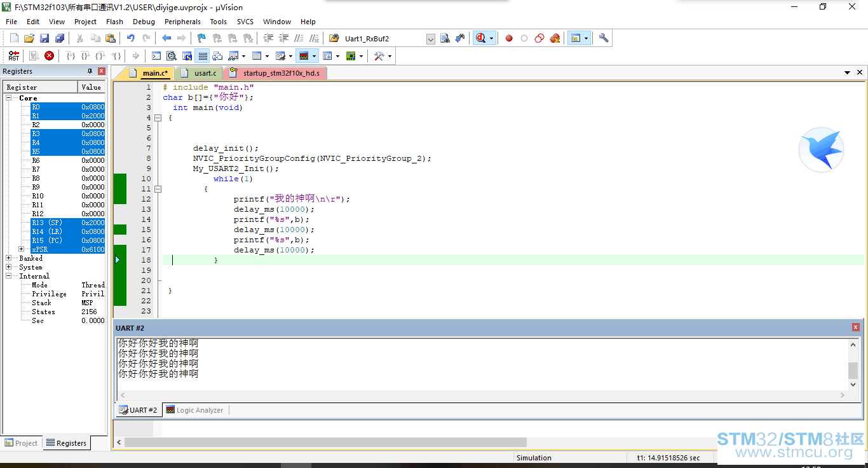
Task: Collapse the main function fold at line 4
Action: (158, 118)
